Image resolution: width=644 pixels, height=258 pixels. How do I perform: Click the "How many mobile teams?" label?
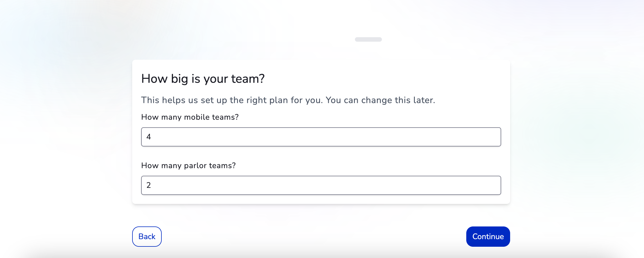(x=190, y=117)
